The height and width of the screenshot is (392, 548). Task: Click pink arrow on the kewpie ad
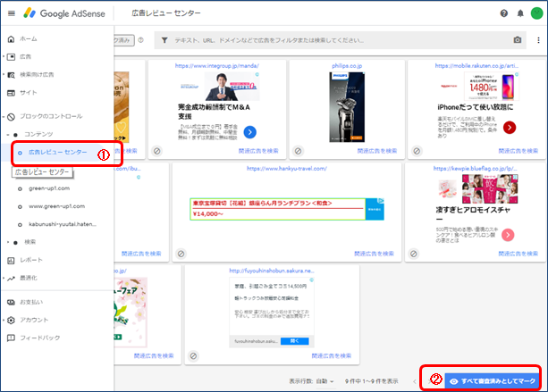(x=508, y=235)
